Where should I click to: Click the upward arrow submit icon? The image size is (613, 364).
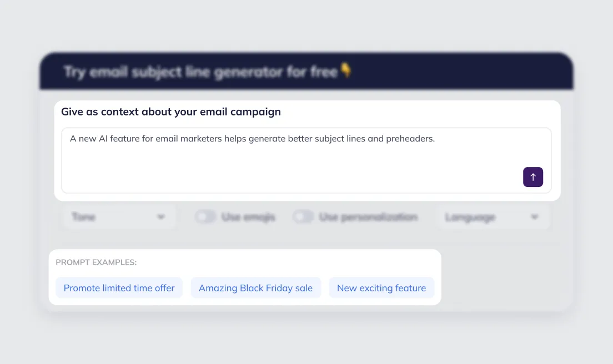(x=532, y=176)
